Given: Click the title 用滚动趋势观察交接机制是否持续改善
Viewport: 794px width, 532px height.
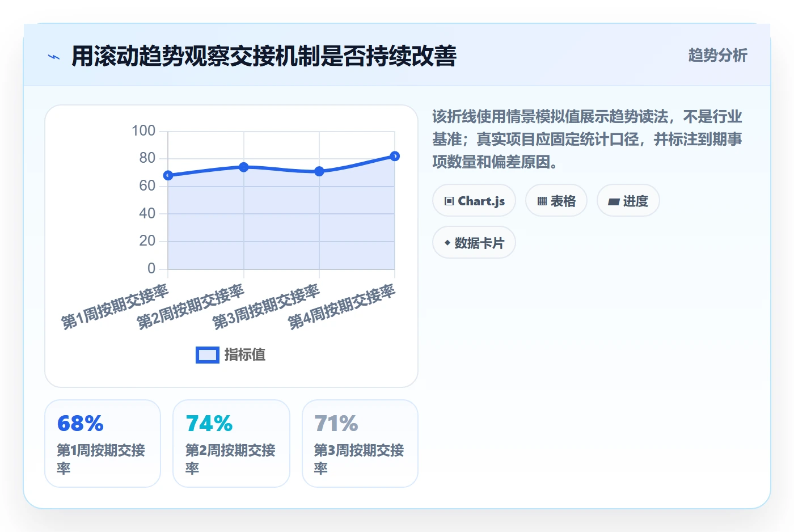Looking at the screenshot, I should (264, 56).
